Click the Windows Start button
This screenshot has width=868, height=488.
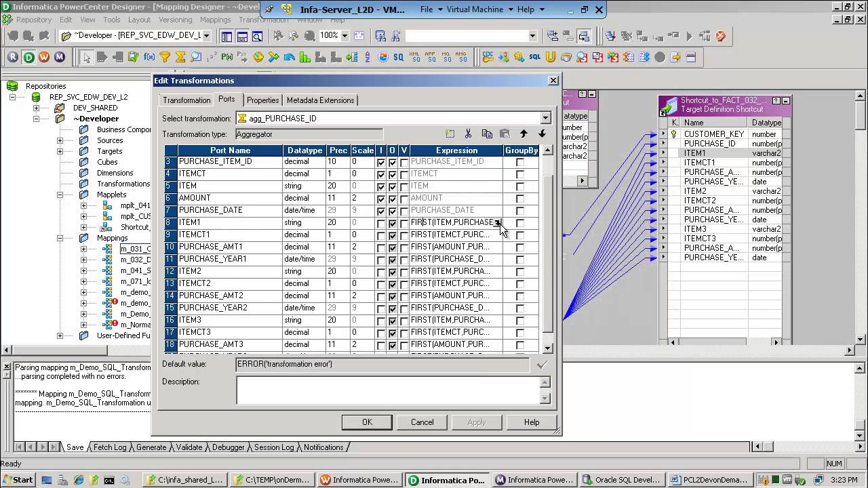[x=18, y=480]
